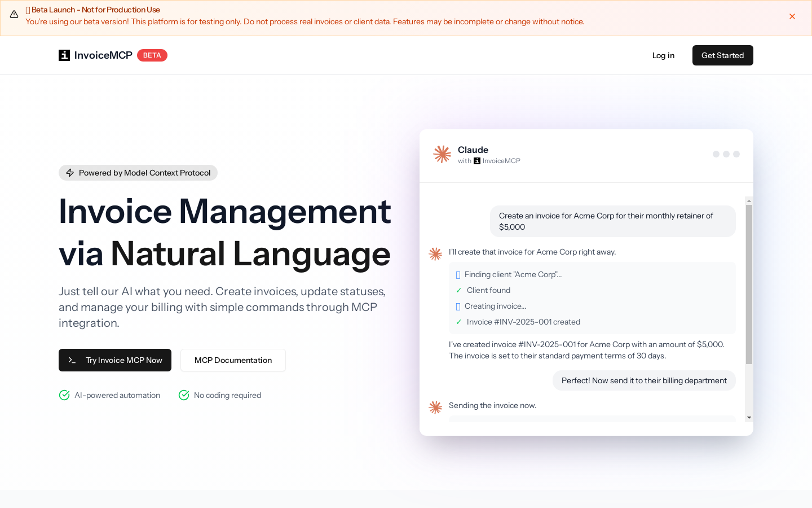Click Claude icon beside 'I'll create that invoice'
The image size is (812, 508).
pyautogui.click(x=435, y=254)
